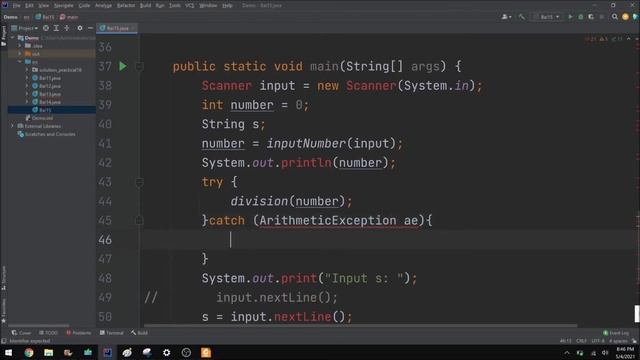Collapse the Demo project root node
This screenshot has height=360, width=640.
(x=13, y=38)
